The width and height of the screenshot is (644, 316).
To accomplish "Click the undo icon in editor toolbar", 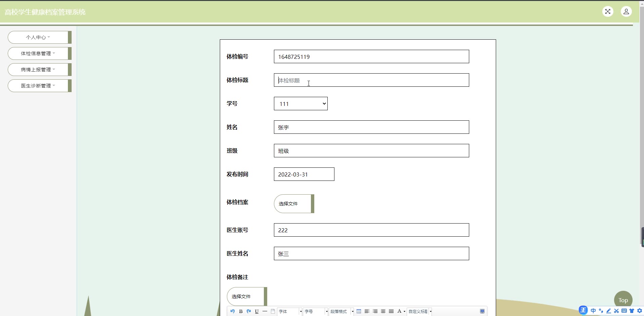I will (233, 311).
